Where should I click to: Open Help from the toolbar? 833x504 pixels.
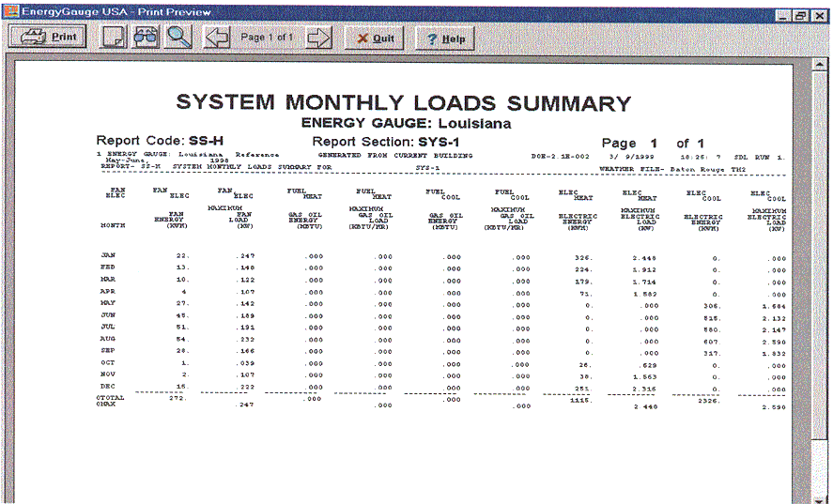(x=444, y=38)
